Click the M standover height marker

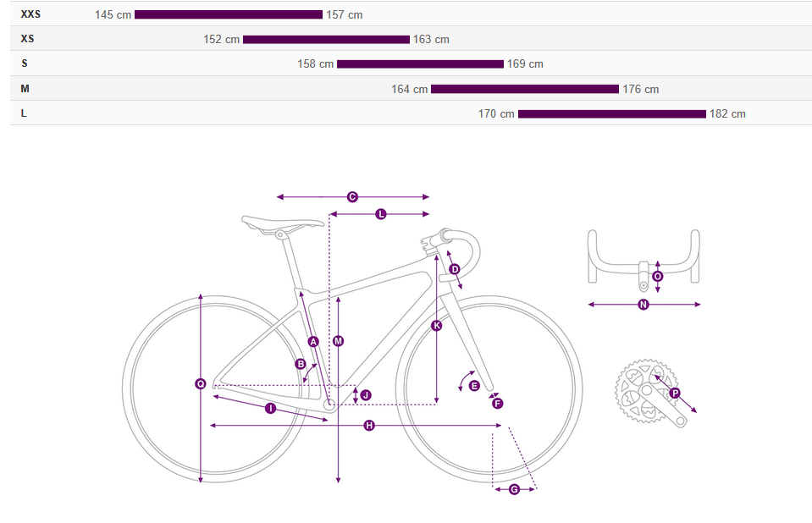click(339, 341)
